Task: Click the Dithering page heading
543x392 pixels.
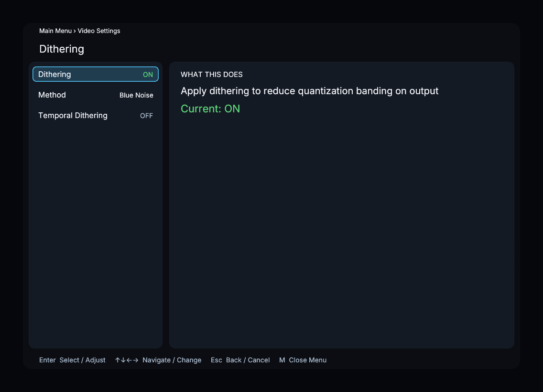Action: [62, 49]
